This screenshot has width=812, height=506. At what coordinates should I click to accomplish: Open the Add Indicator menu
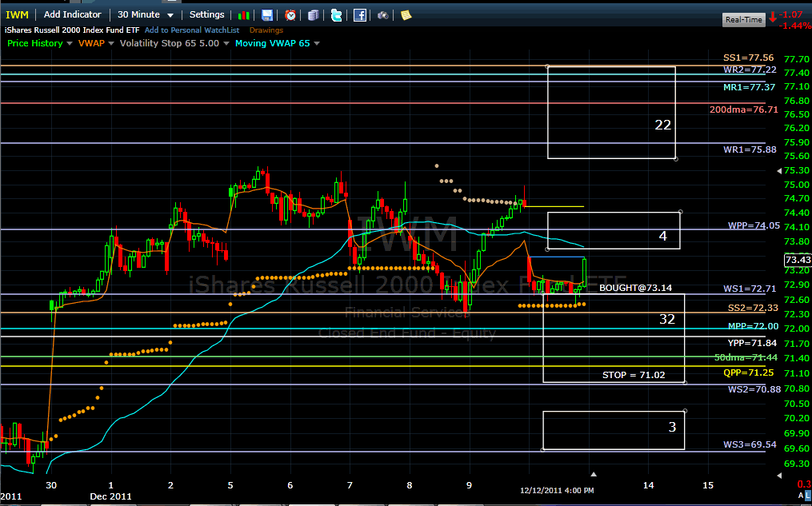pyautogui.click(x=73, y=14)
